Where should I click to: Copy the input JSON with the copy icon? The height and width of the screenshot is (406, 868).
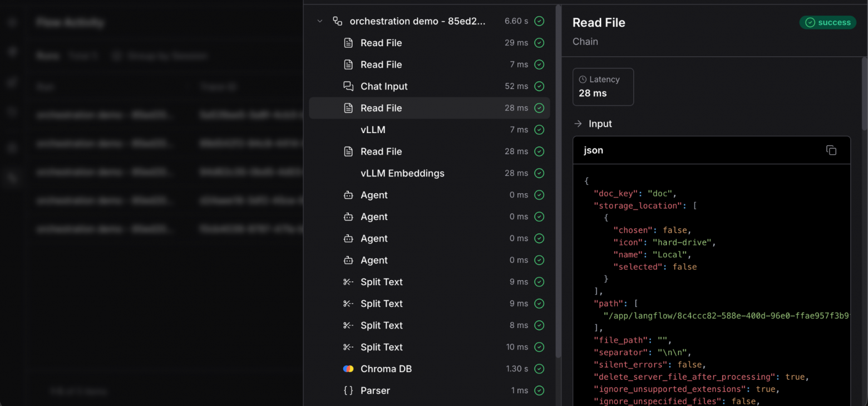[831, 150]
